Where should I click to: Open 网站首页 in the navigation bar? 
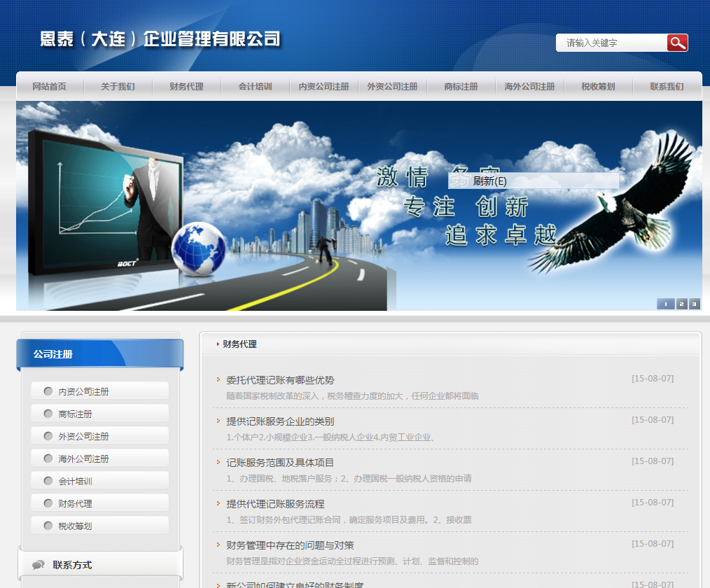49,87
